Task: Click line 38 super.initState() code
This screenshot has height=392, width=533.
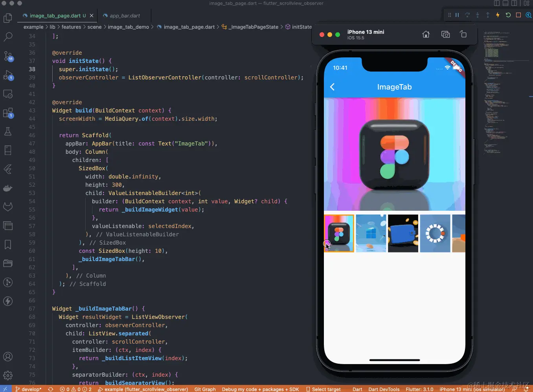Action: point(88,69)
